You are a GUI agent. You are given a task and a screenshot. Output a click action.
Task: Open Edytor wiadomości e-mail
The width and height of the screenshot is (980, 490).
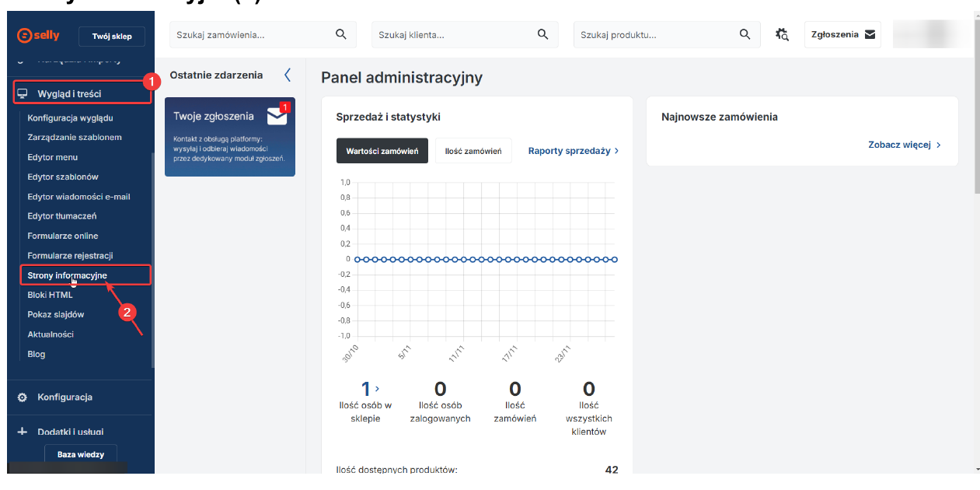78,197
